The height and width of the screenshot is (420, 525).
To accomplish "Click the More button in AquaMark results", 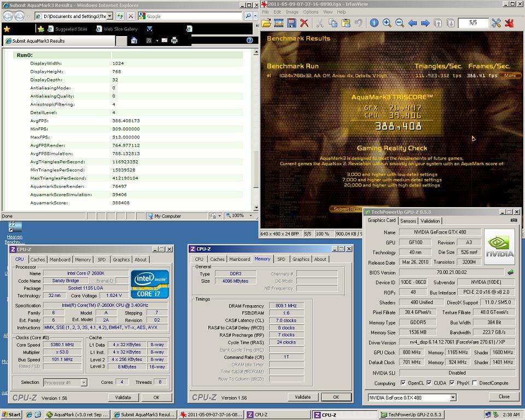I will click(x=510, y=75).
